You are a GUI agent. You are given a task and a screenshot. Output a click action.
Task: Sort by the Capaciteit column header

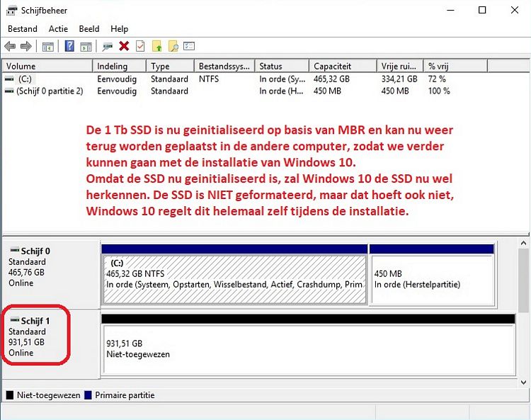(x=343, y=66)
